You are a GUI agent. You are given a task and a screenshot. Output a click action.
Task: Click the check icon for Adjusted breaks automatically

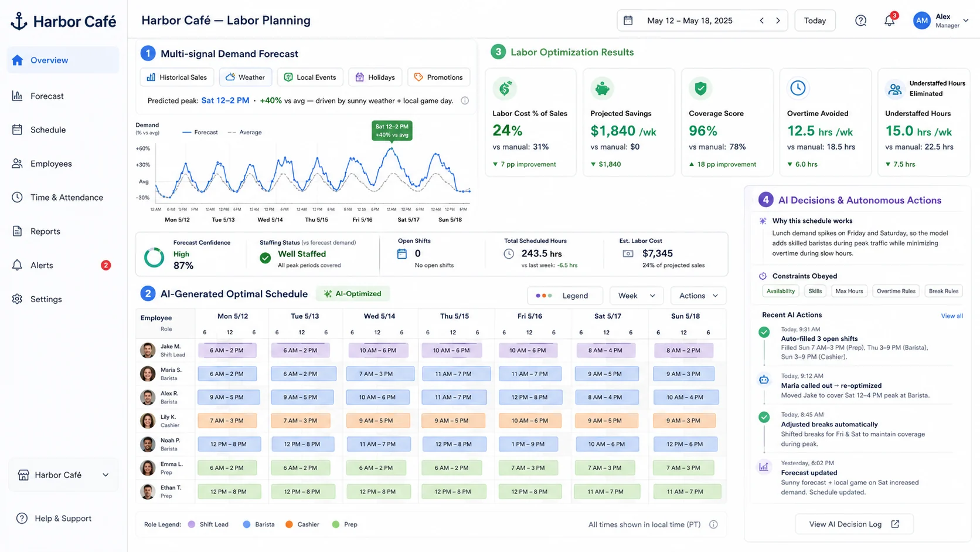point(764,418)
